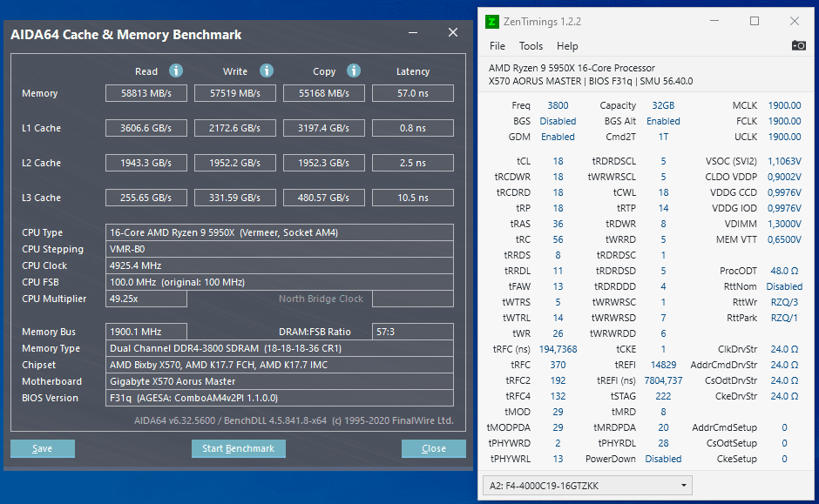Screen dimensions: 819x504
Task: Select the Memory Read field 58813 MB/s
Action: click(x=146, y=93)
